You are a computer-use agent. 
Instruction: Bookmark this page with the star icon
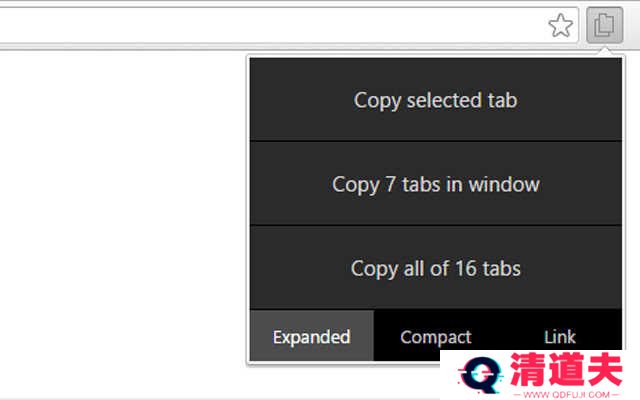560,25
